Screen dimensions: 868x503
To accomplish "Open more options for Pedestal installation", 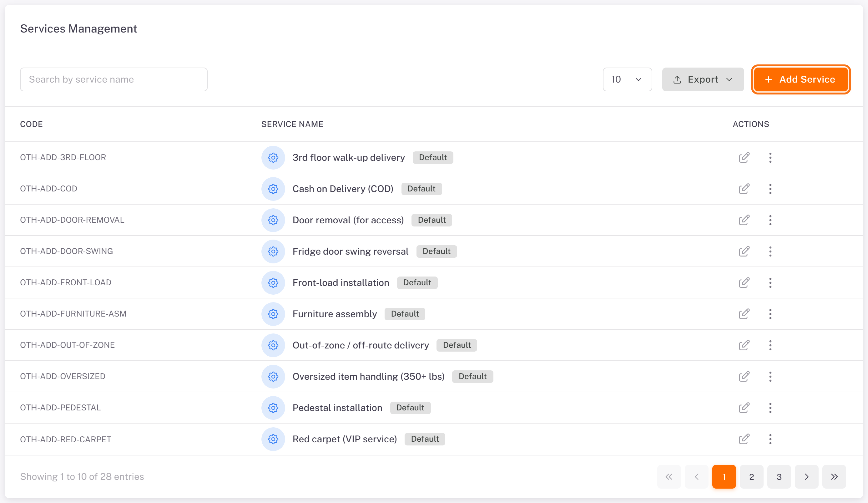I will pyautogui.click(x=770, y=408).
